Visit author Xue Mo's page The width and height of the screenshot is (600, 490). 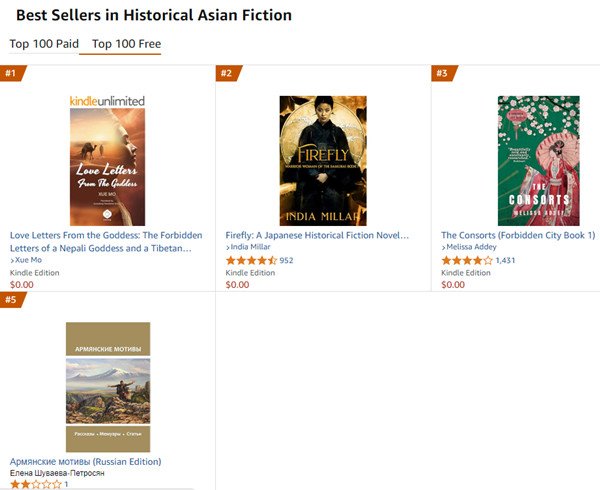click(28, 260)
